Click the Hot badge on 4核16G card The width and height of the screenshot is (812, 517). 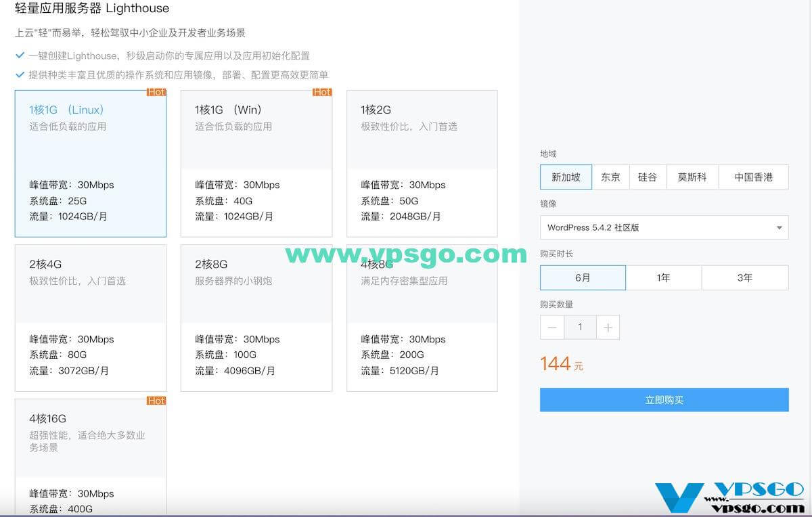[156, 401]
